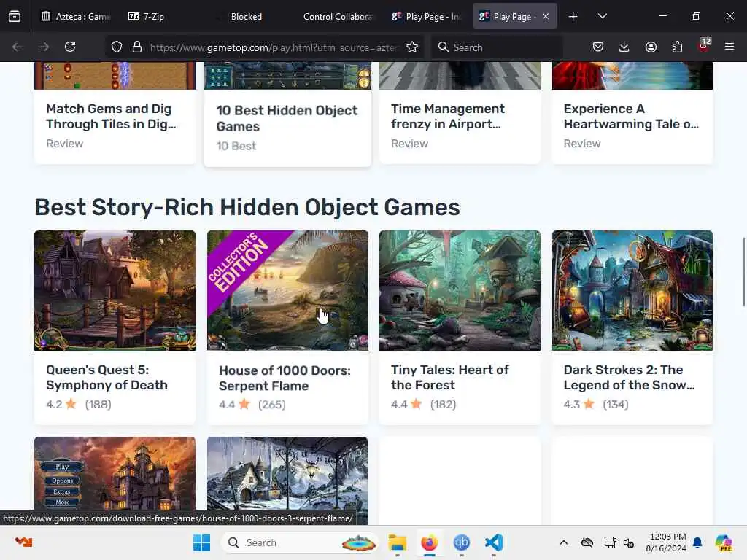Open the Pocket save icon
Image resolution: width=747 pixels, height=560 pixels.
[598, 47]
